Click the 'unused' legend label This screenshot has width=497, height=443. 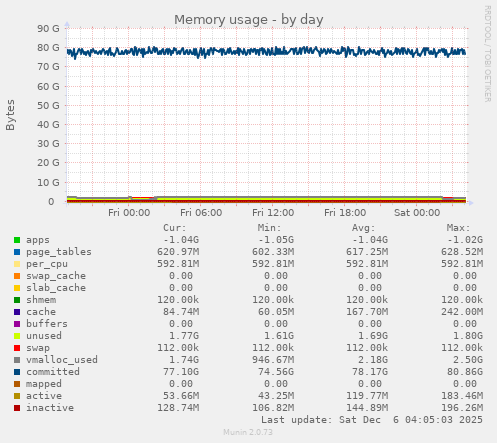(x=44, y=336)
